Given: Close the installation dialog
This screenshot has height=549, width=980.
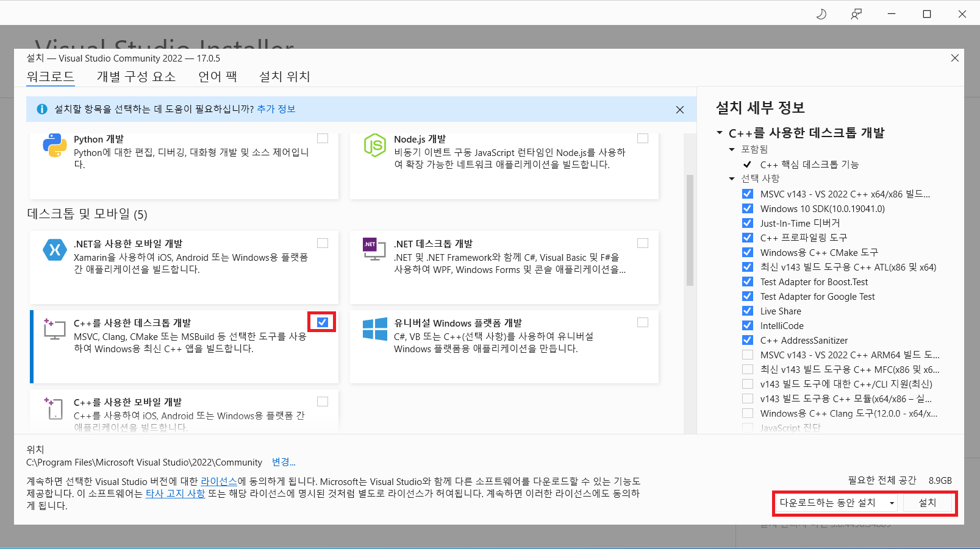Looking at the screenshot, I should pos(955,58).
